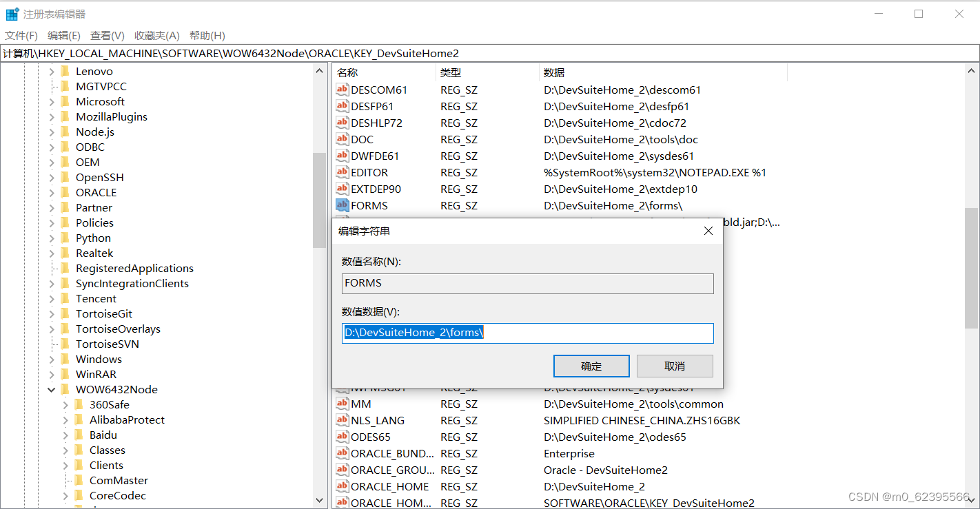Confirm with the 确定 button
The image size is (980, 509).
(x=591, y=366)
